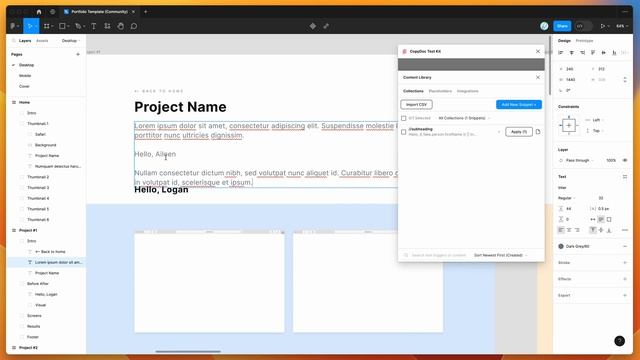The width and height of the screenshot is (640, 360).
Task: Select the Text tool
Action: pyautogui.click(x=93, y=26)
